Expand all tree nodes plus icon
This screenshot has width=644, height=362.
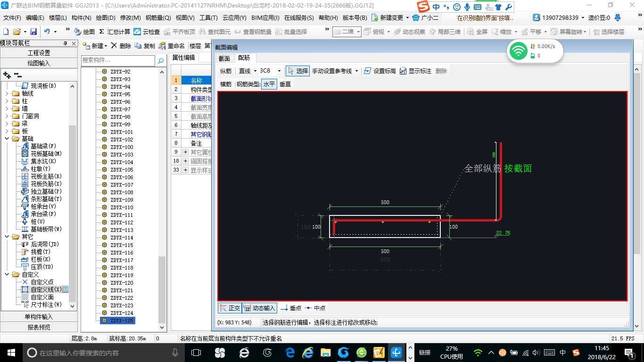point(7,74)
